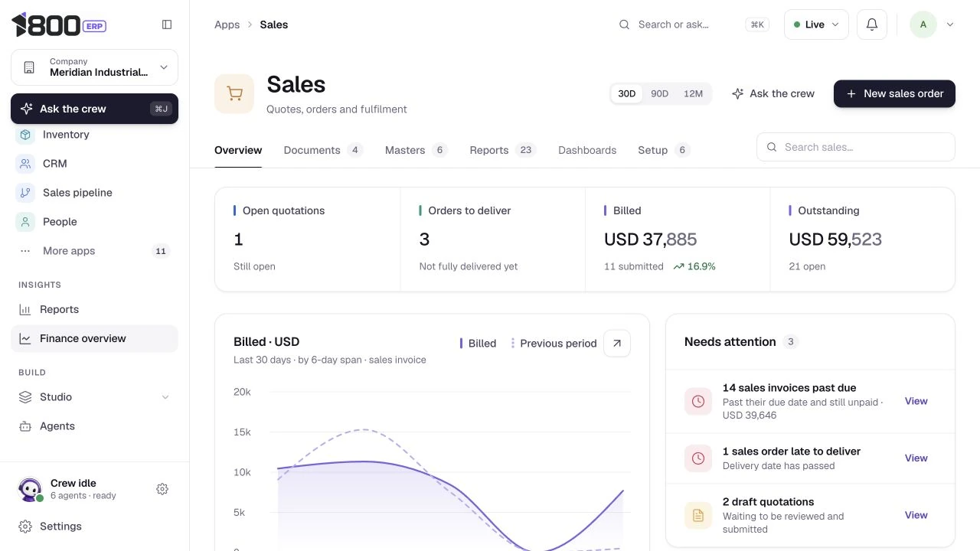Click the global Search or ask box
Screen dimensions: 980x551
693,24
